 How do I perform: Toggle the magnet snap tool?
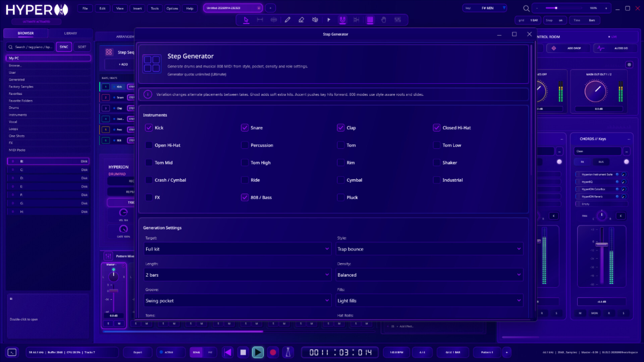pyautogui.click(x=342, y=20)
